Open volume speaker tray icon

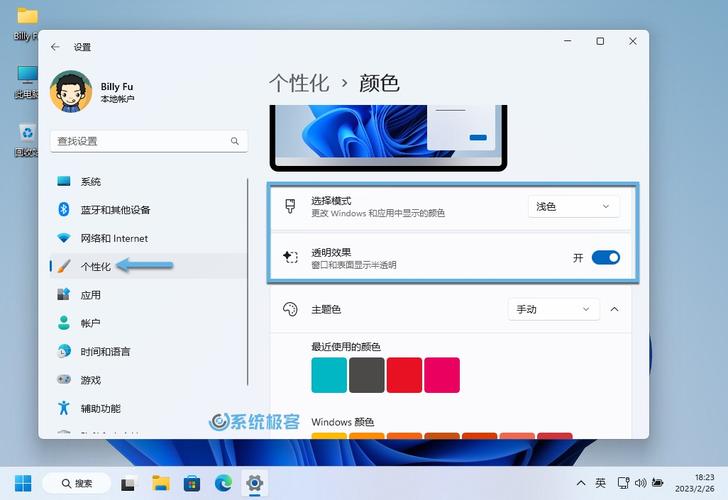click(641, 483)
